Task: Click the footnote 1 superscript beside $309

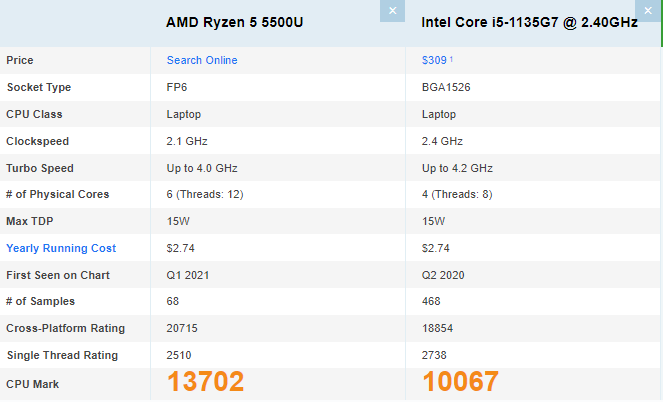Action: pyautogui.click(x=451, y=59)
